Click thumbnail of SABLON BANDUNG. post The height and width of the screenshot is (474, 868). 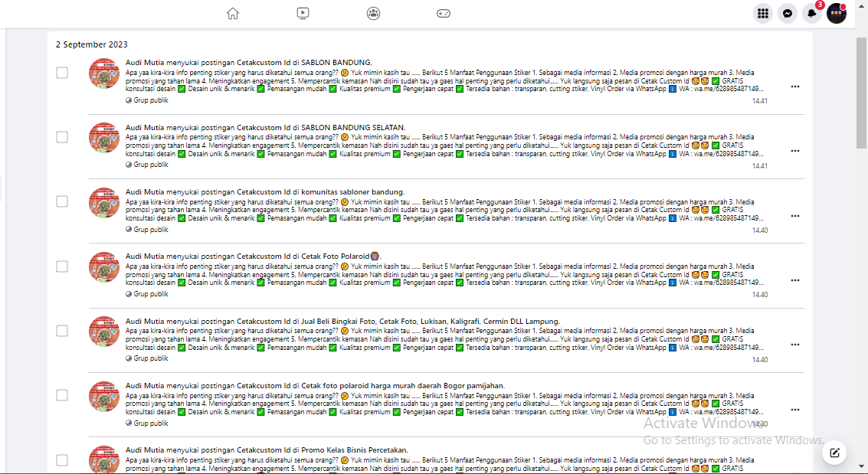(x=104, y=73)
